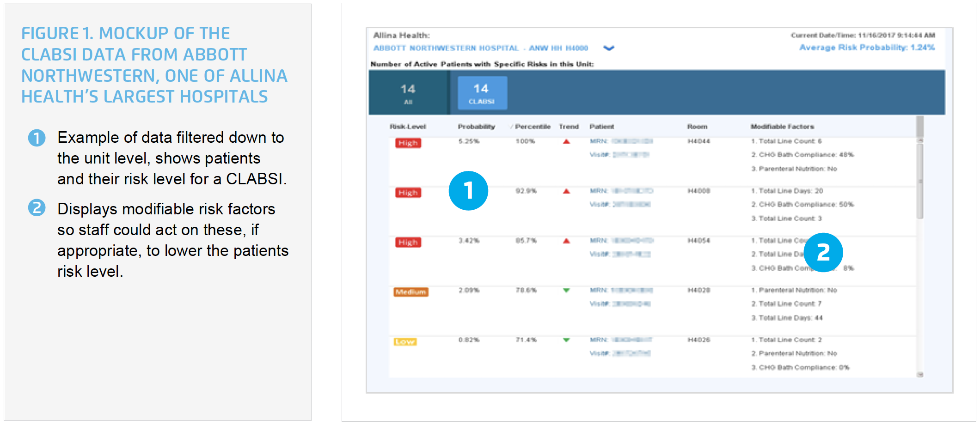Click Total Line Count: 6 factor
The image size is (980, 425).
(786, 141)
